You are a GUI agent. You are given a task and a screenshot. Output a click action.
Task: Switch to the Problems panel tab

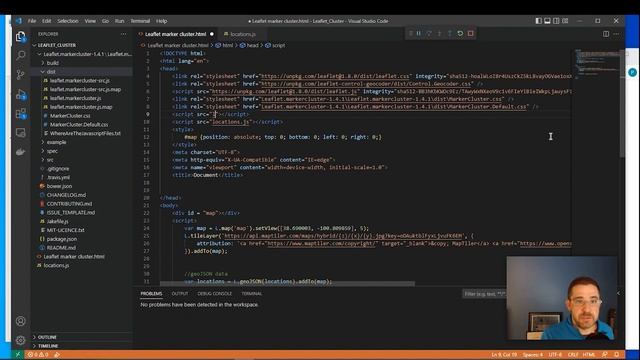tap(151, 293)
